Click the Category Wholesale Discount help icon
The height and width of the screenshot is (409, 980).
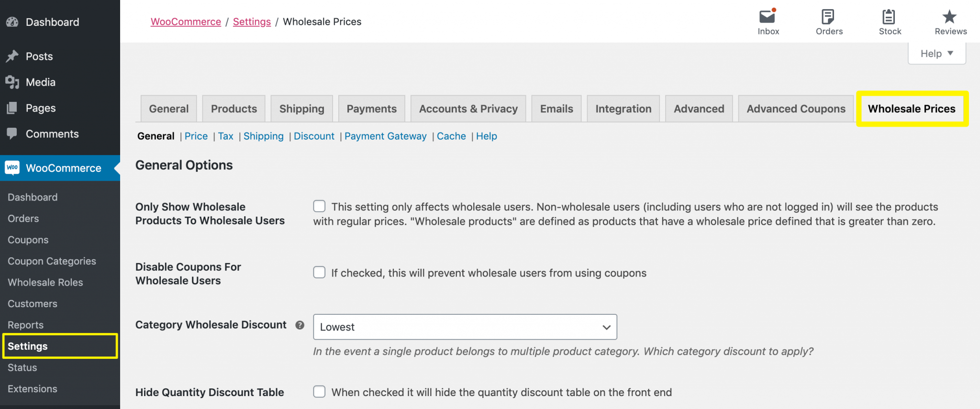[300, 325]
